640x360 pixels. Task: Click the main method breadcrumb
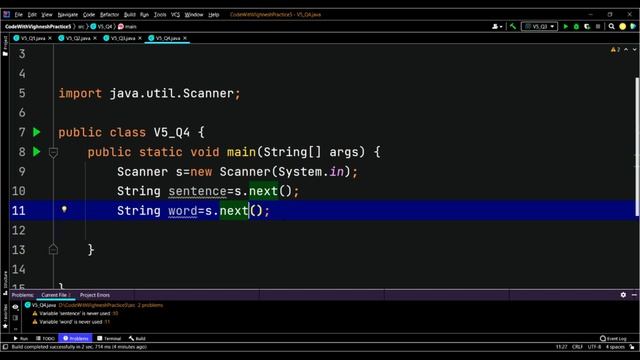pyautogui.click(x=128, y=27)
